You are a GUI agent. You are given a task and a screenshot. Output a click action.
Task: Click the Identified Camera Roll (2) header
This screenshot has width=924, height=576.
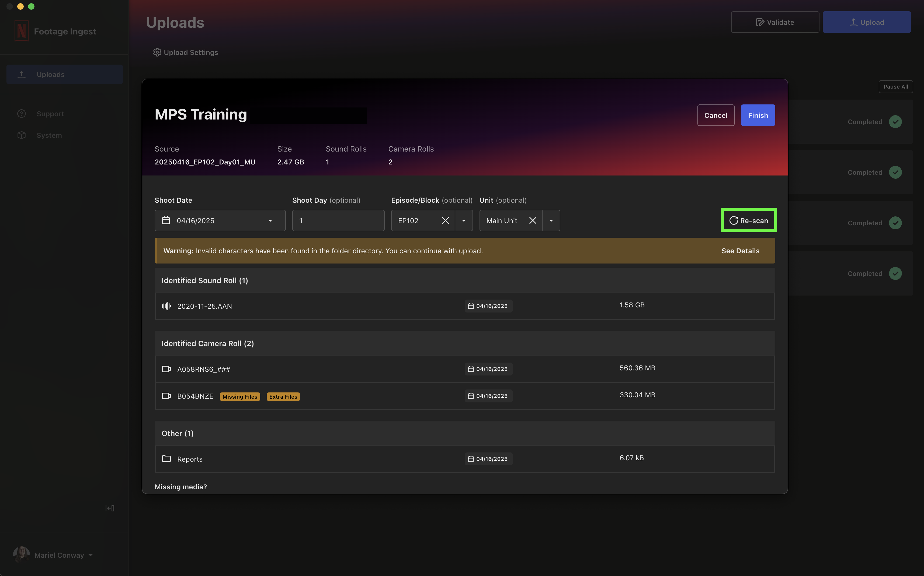pyautogui.click(x=465, y=343)
